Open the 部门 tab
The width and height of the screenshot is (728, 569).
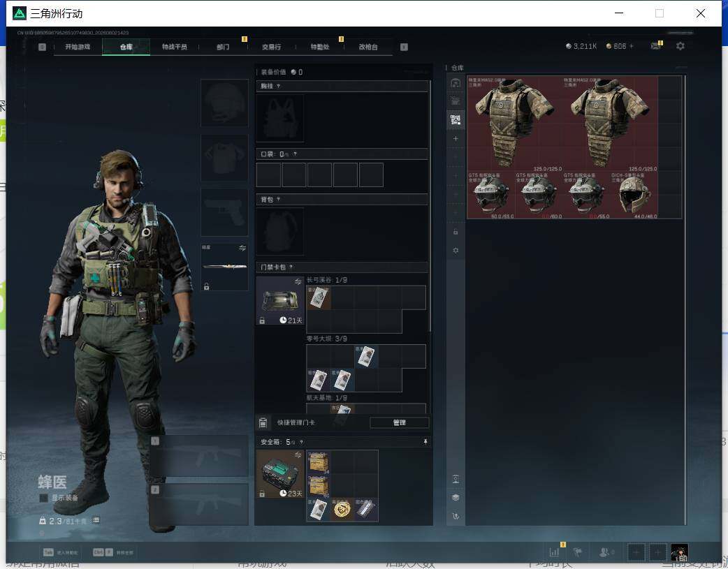[223, 47]
